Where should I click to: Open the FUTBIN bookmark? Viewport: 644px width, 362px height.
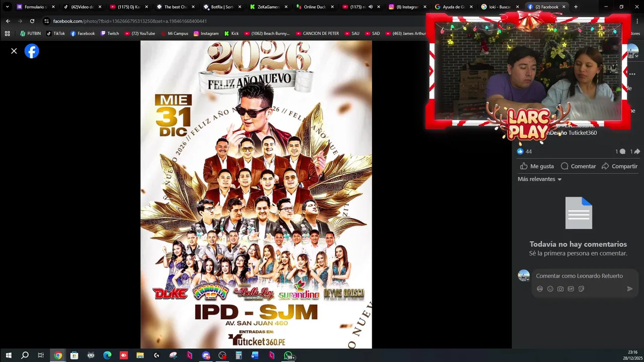(x=30, y=34)
